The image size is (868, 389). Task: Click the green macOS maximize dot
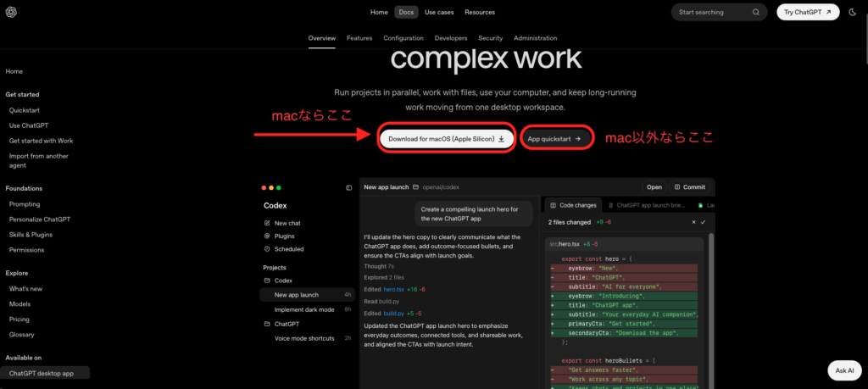pyautogui.click(x=279, y=187)
